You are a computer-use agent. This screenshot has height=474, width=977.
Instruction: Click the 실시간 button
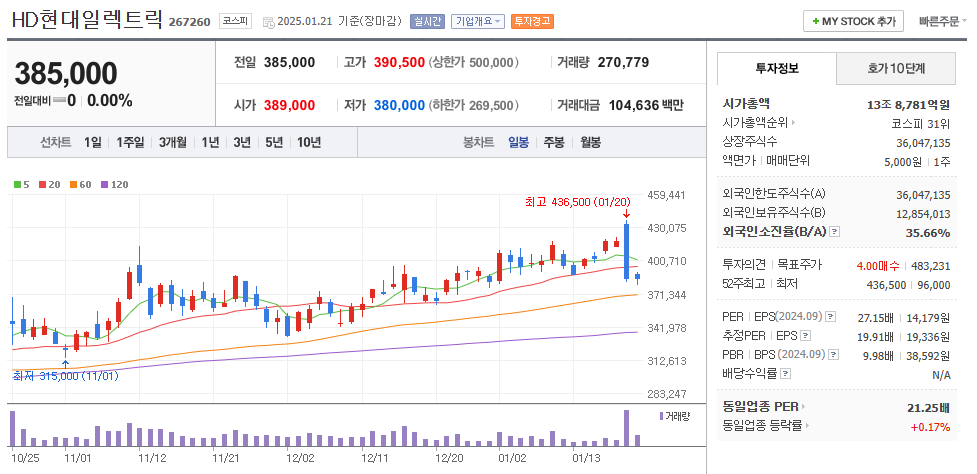point(426,21)
